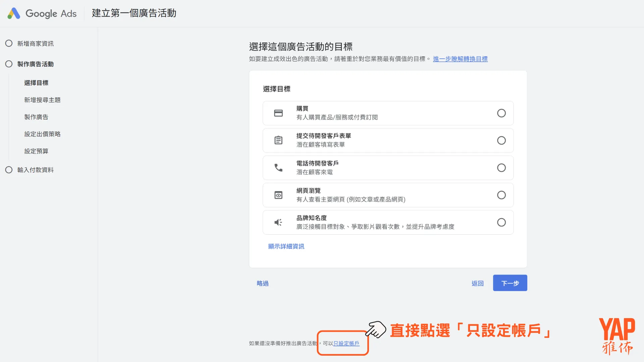Click the eye icon beside 網頁瀏覽
Viewport: 644px width, 362px height.
tap(278, 195)
